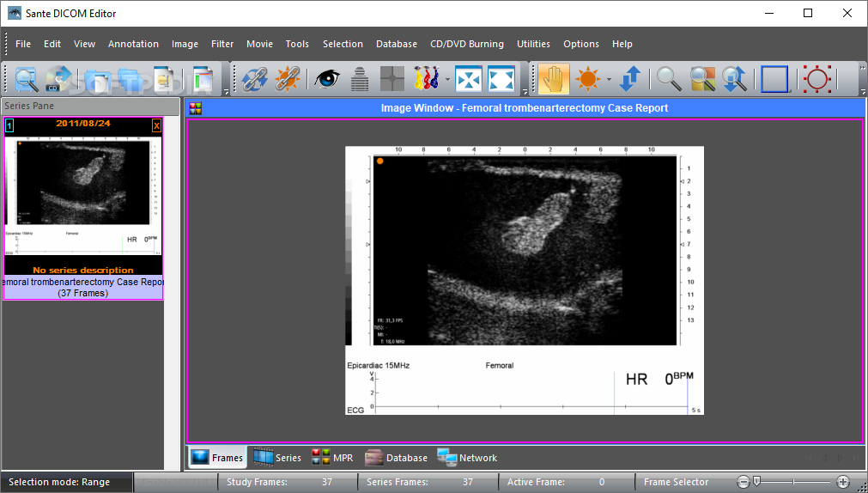The height and width of the screenshot is (493, 868).
Task: Click the gray stacked lines icon
Action: click(x=360, y=79)
